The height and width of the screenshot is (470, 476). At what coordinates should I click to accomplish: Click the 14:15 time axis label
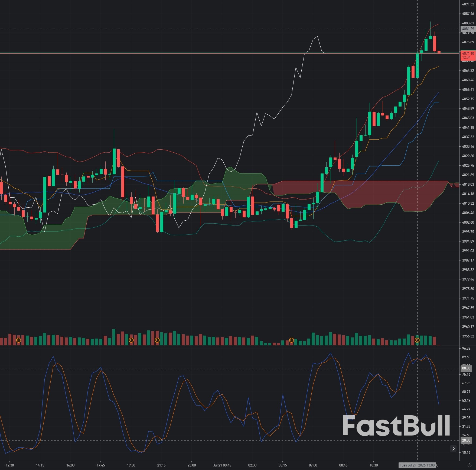(x=40, y=465)
